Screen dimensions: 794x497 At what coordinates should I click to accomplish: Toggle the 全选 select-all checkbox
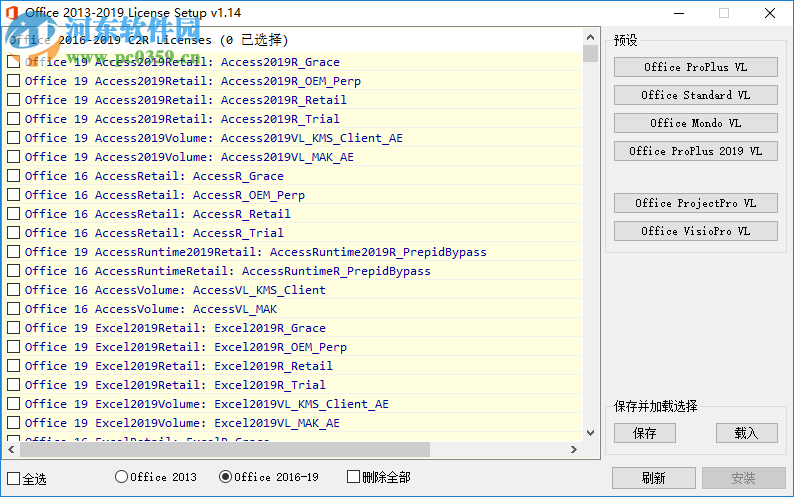[x=14, y=478]
